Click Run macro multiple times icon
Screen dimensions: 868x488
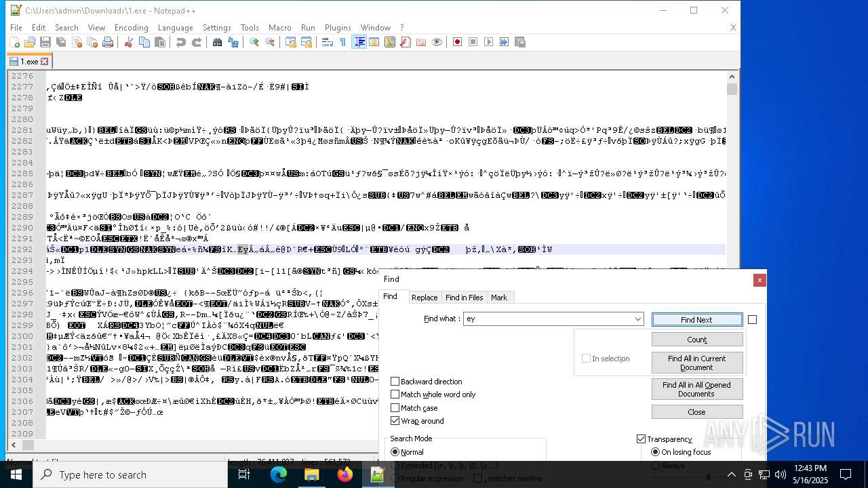point(504,42)
